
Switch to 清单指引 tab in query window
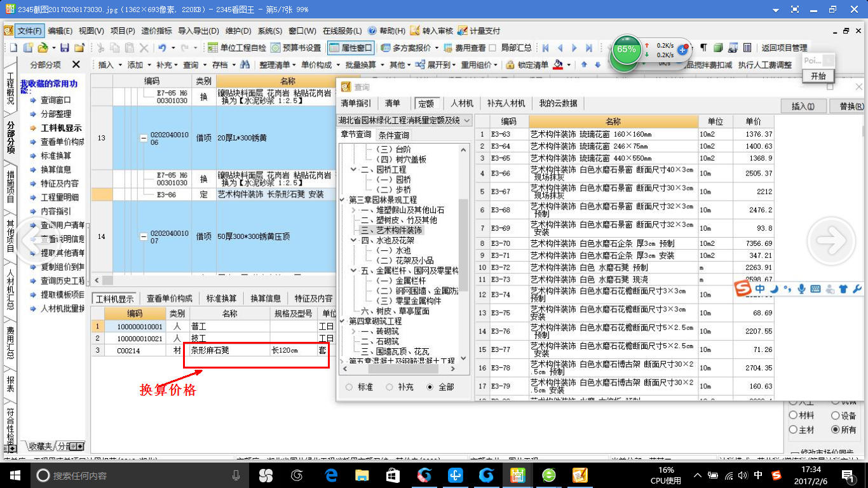click(356, 104)
